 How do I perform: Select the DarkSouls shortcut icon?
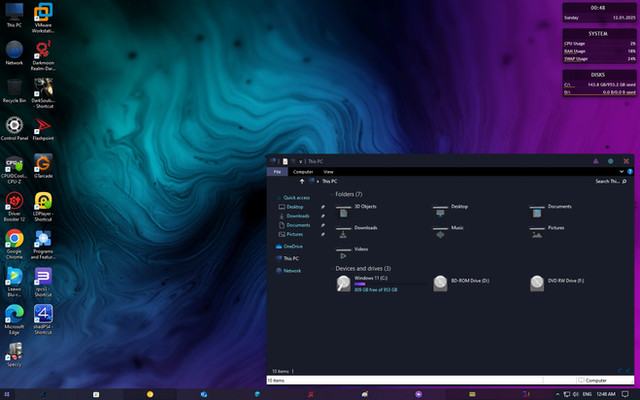coord(43,93)
